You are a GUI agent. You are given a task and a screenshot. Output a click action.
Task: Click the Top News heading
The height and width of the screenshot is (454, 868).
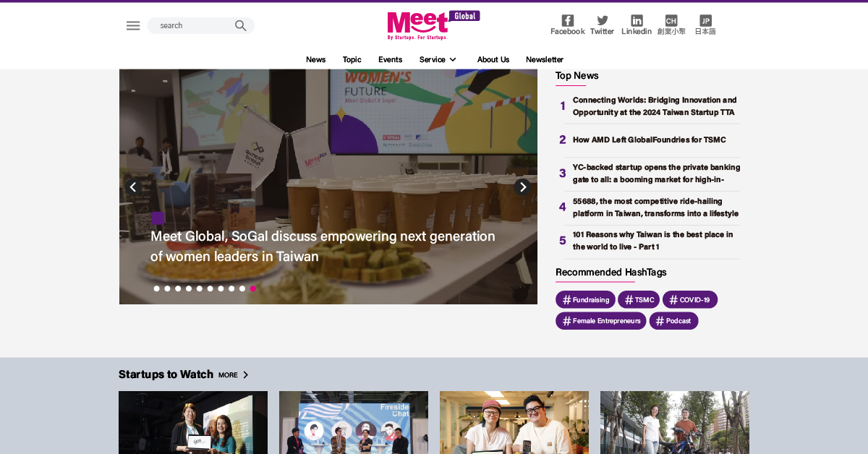pos(576,75)
